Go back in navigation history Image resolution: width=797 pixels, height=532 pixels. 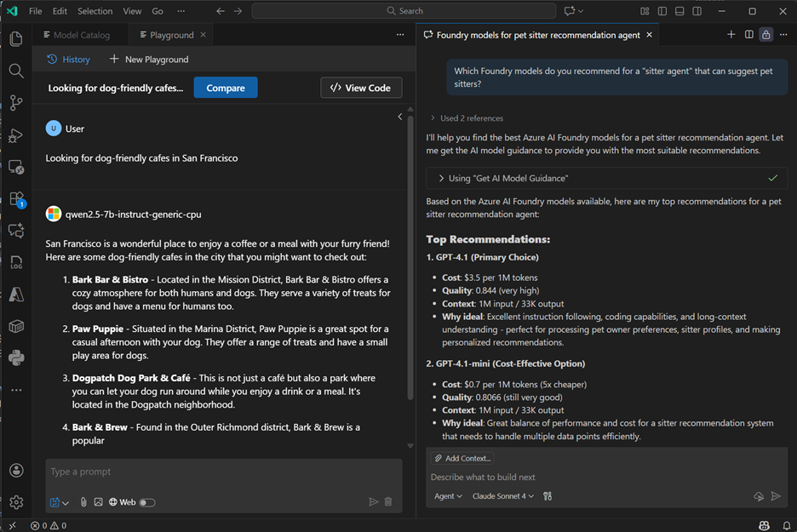click(x=220, y=11)
